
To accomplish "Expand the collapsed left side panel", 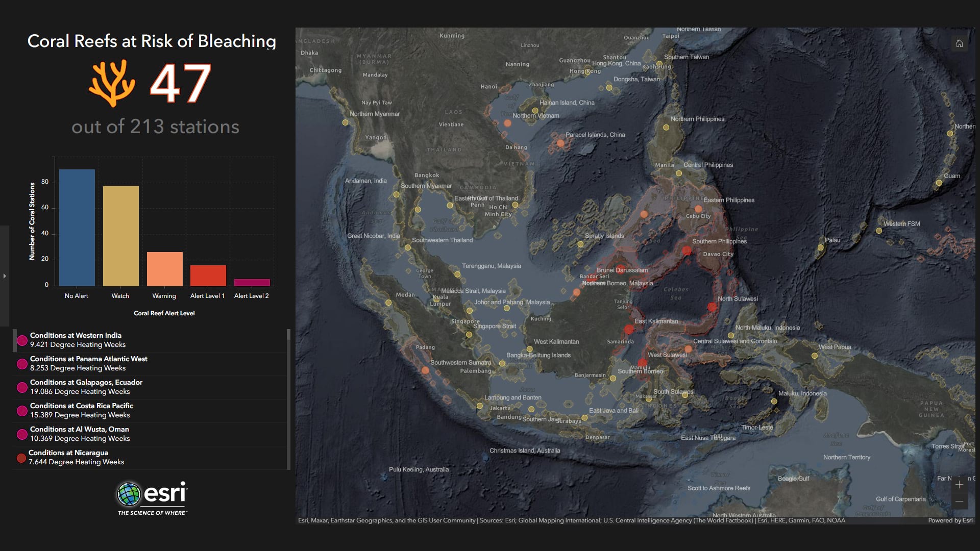I will [4, 275].
